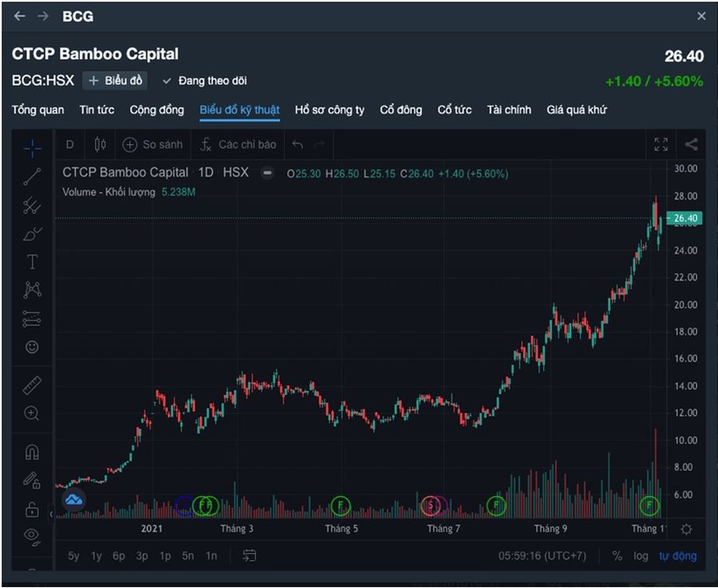Go back with the left arrow
This screenshot has height=588, width=718.
point(19,16)
